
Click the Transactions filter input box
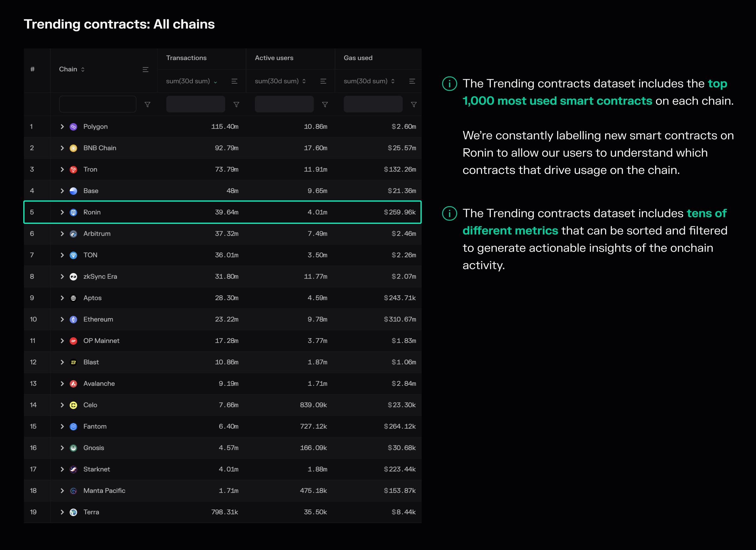[x=196, y=104]
